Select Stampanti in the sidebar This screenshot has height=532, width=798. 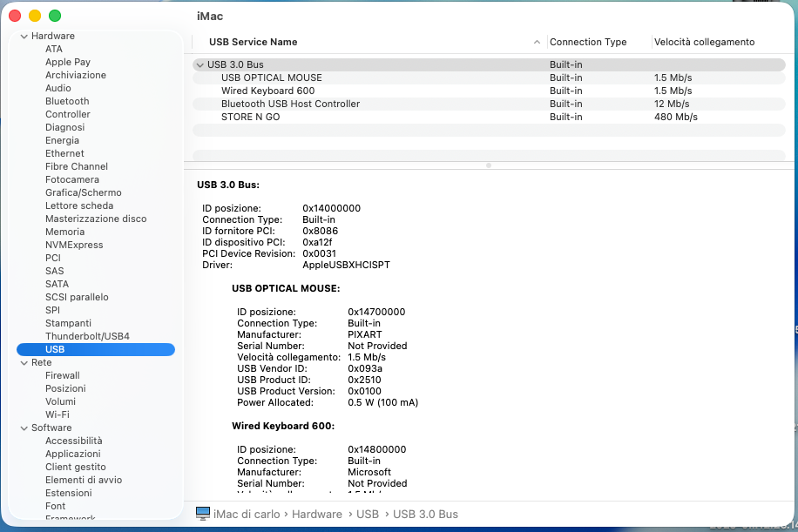point(68,324)
